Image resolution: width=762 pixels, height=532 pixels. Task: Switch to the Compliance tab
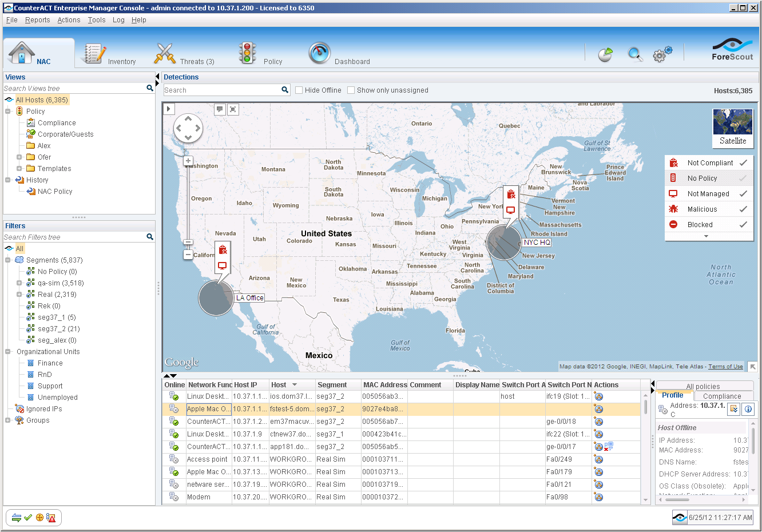click(722, 396)
